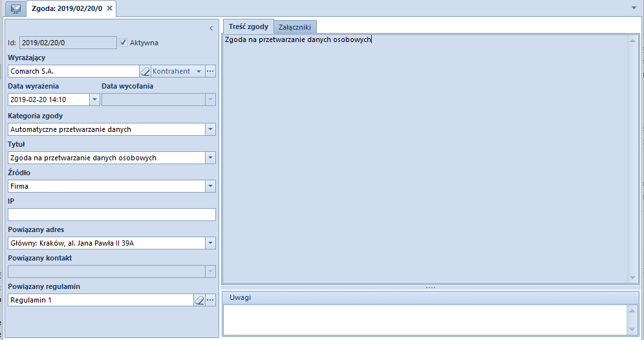Screen dimensions: 644x340
Task: Open the tab list arrow at top right
Action: [x=634, y=8]
